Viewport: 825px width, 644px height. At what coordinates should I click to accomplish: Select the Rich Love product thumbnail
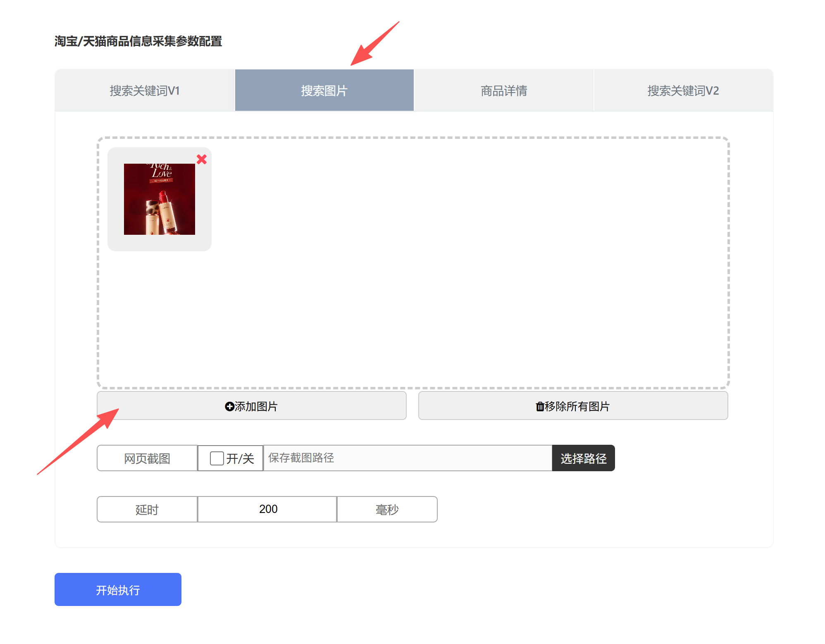pos(160,199)
